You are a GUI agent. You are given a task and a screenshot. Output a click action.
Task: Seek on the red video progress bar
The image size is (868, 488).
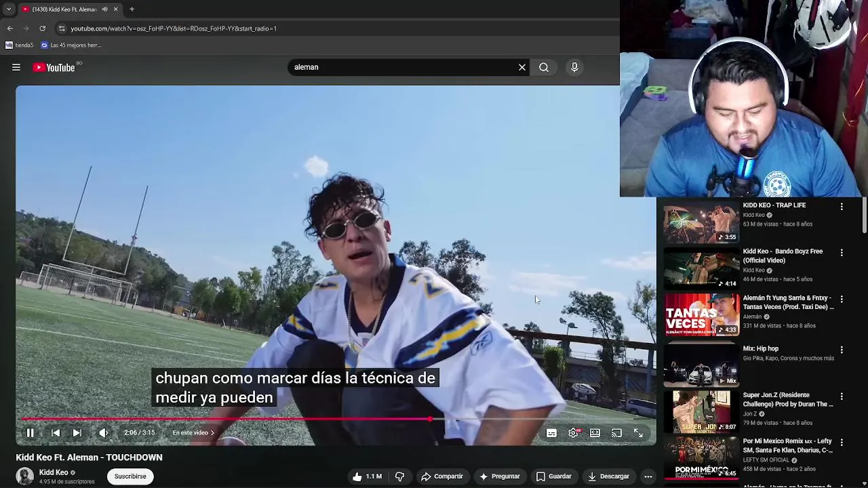tap(336, 419)
